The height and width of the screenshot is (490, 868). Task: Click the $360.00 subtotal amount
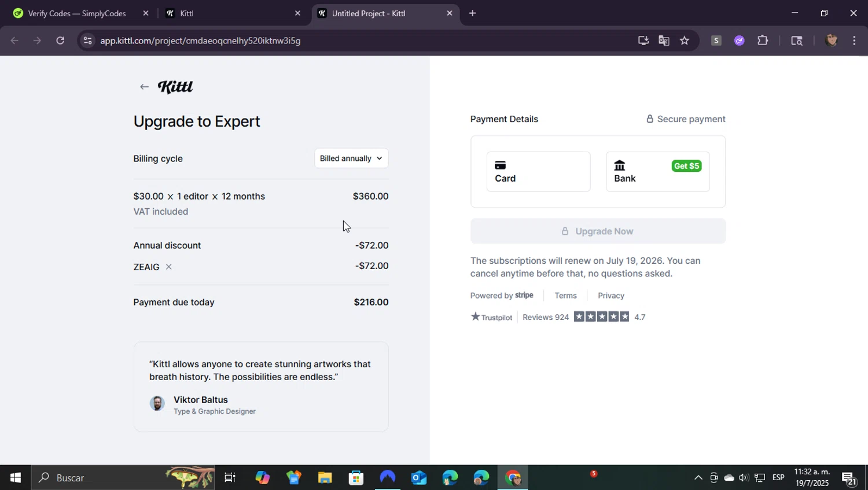(x=370, y=197)
